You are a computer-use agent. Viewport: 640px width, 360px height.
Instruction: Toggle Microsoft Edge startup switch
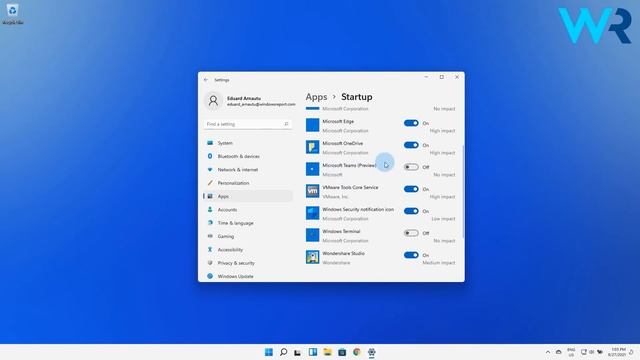411,123
